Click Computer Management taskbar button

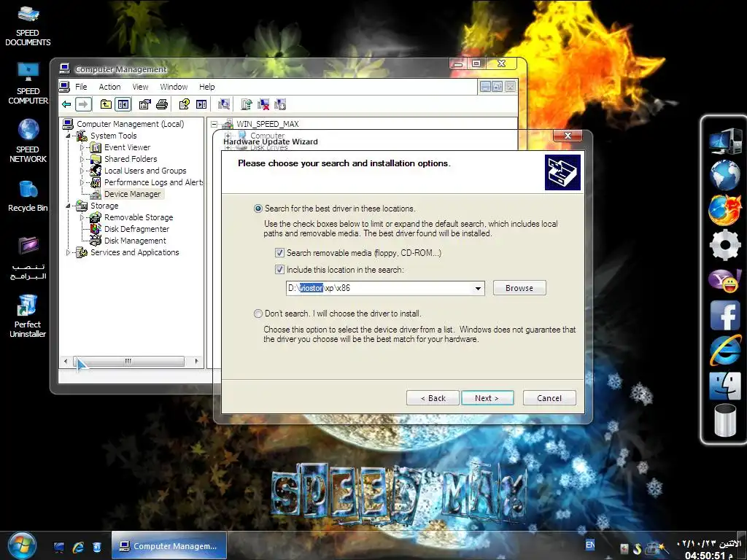click(169, 545)
